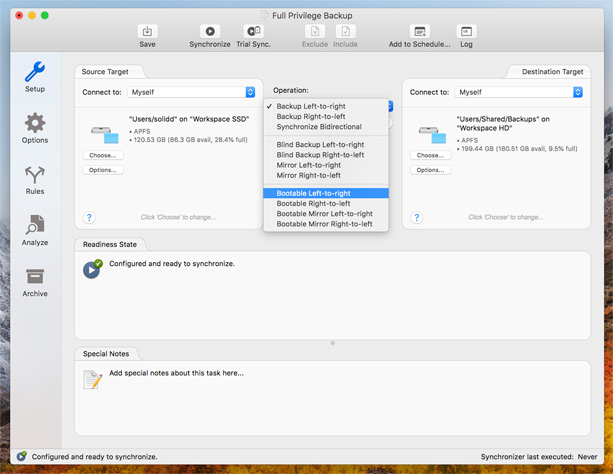Open Source Connect to Myself dropdown
This screenshot has width=613, height=474.
tap(191, 92)
